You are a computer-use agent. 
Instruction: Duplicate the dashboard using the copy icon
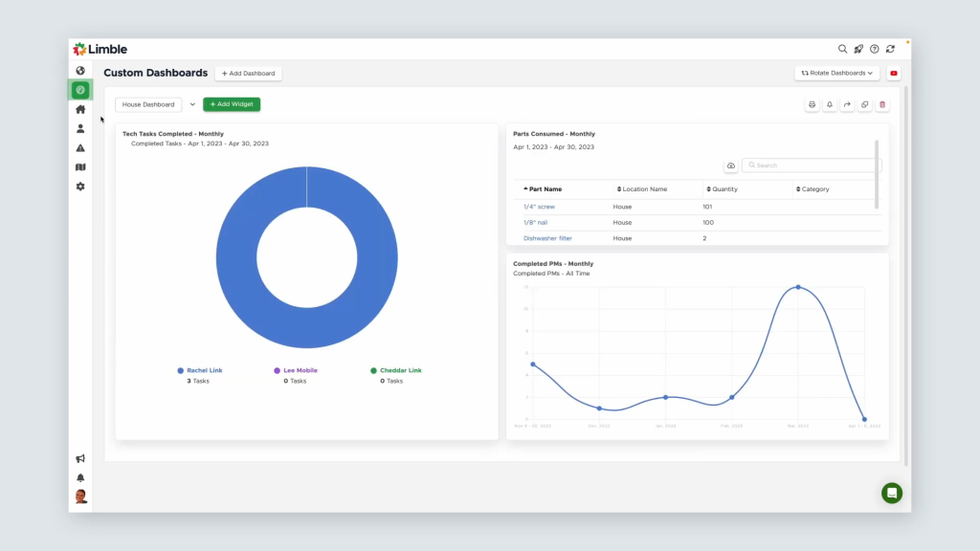(x=865, y=104)
